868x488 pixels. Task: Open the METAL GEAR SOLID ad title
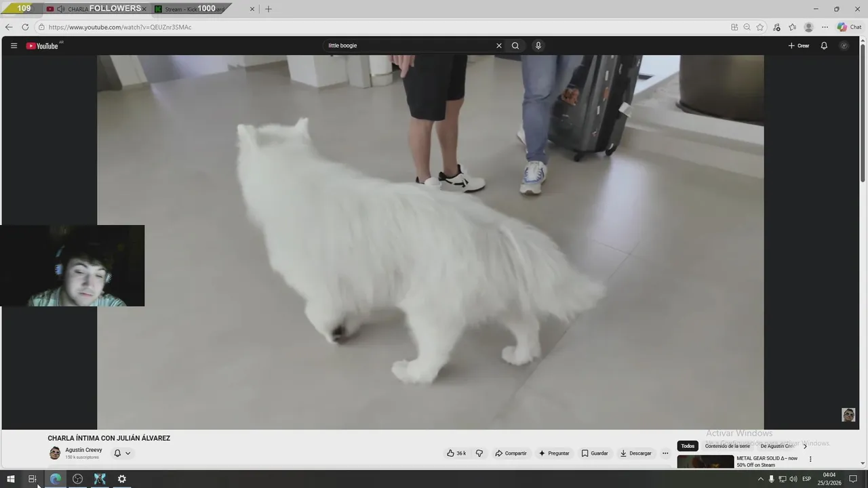tap(767, 462)
